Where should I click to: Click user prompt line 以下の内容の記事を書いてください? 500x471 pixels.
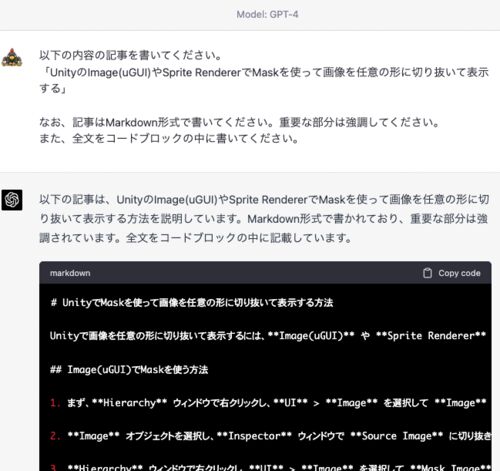coord(131,55)
